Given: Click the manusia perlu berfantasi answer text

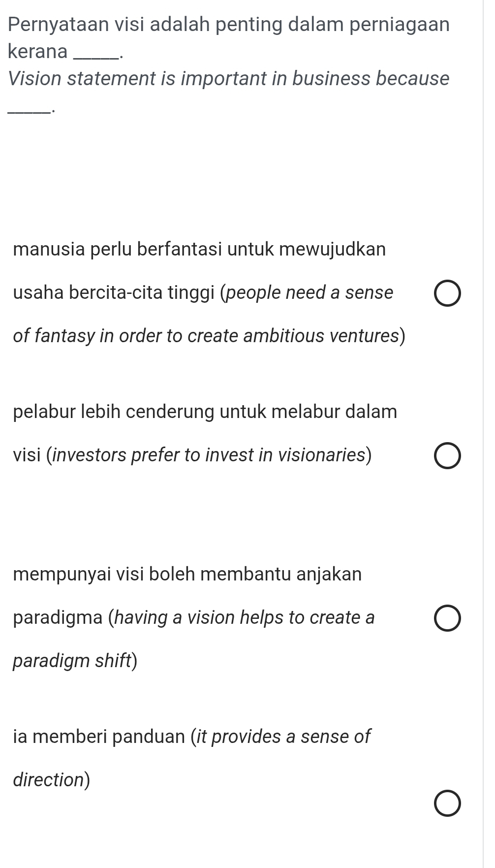Looking at the screenshot, I should pos(199,250).
